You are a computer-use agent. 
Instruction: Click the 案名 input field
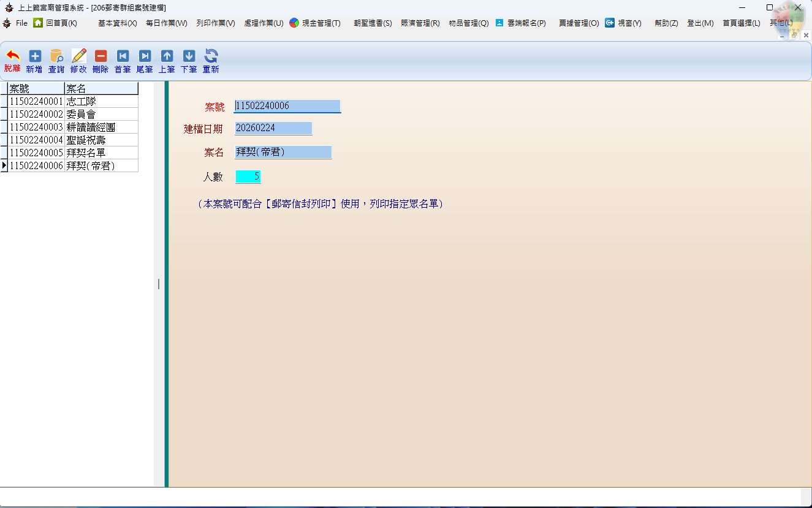point(283,152)
